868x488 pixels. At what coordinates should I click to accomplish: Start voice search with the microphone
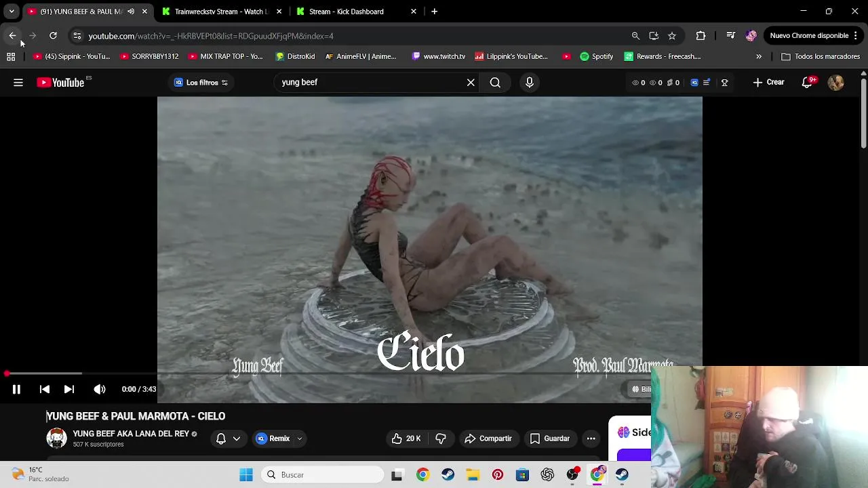pos(530,83)
